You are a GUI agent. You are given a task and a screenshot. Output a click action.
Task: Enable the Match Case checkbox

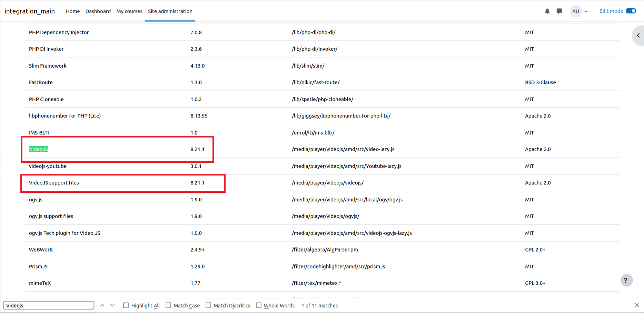point(168,305)
